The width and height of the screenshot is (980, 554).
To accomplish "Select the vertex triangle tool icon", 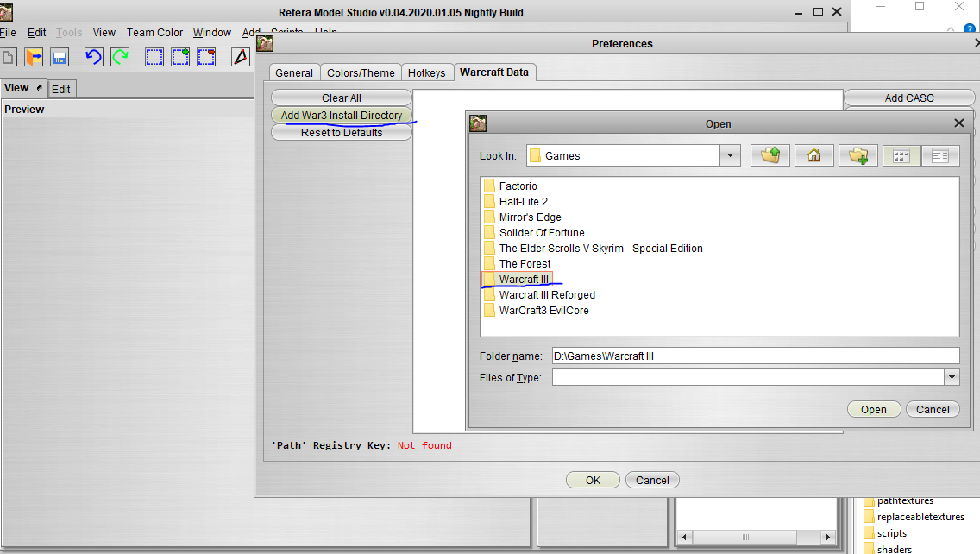I will (241, 58).
